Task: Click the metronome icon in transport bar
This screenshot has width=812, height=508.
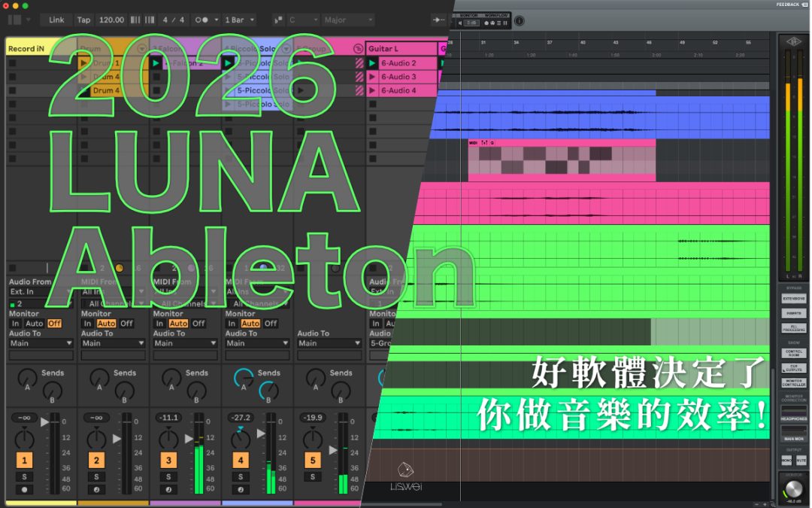Action: click(x=201, y=20)
